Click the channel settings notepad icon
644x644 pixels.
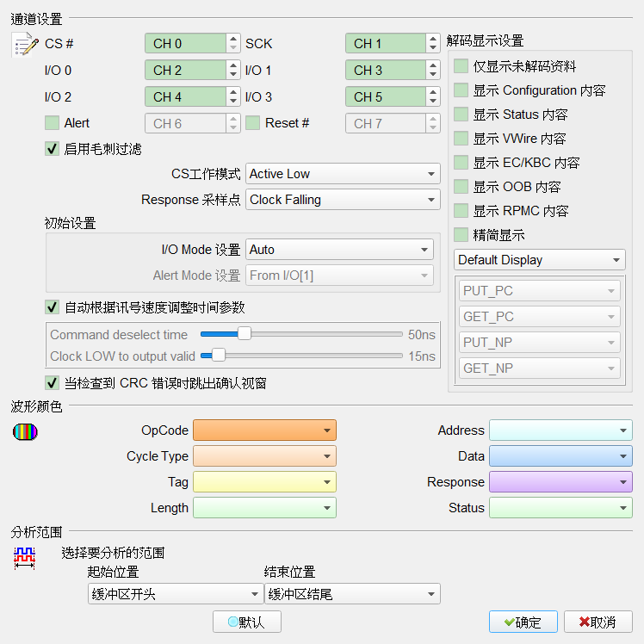[x=25, y=44]
